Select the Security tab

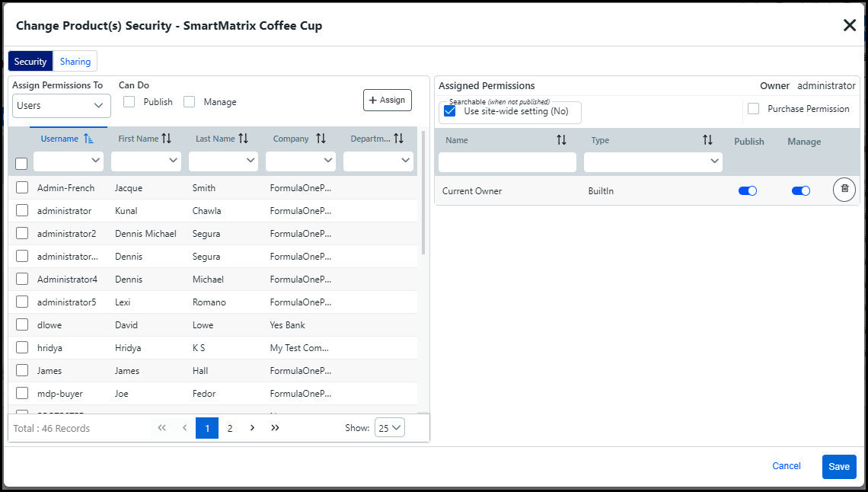[30, 62]
